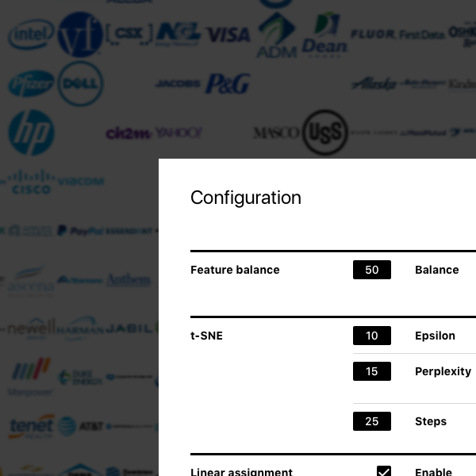
Task: Click the Intel logo thumbnail
Action: (x=31, y=34)
